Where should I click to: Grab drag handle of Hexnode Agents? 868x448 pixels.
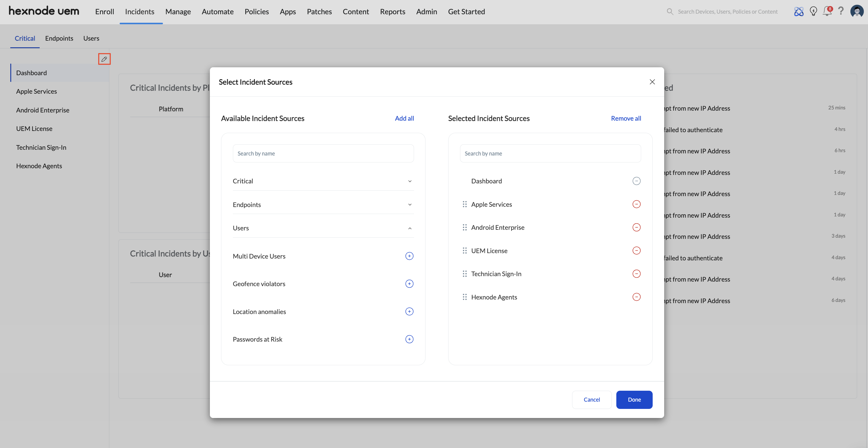[465, 297]
